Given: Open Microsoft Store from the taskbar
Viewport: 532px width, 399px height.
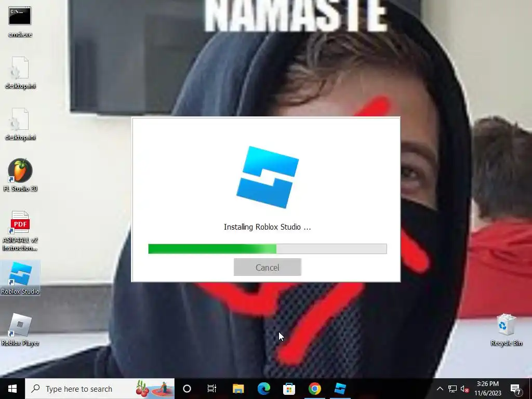Looking at the screenshot, I should coord(289,389).
